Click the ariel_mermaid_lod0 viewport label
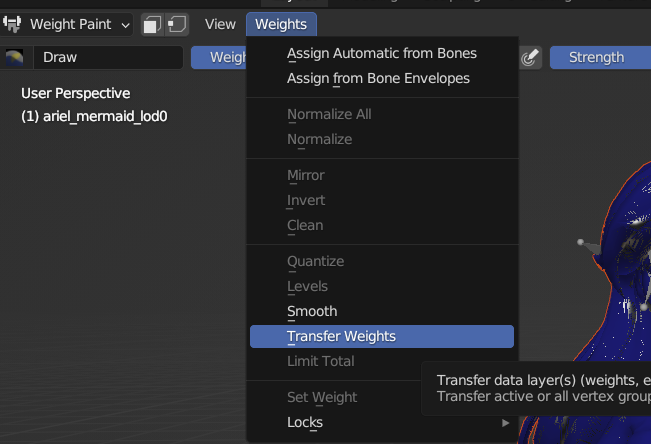The height and width of the screenshot is (444, 651). tap(94, 117)
